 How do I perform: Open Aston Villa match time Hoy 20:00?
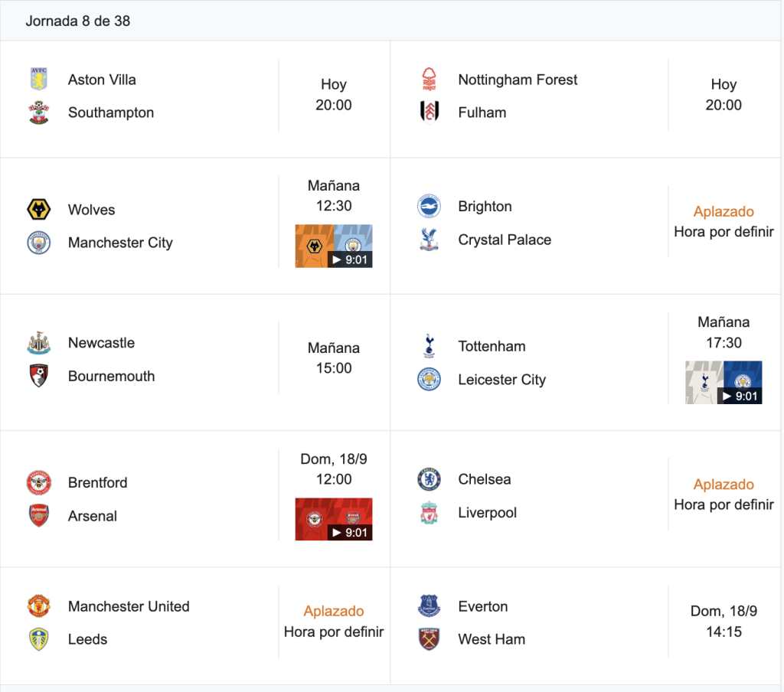(334, 94)
